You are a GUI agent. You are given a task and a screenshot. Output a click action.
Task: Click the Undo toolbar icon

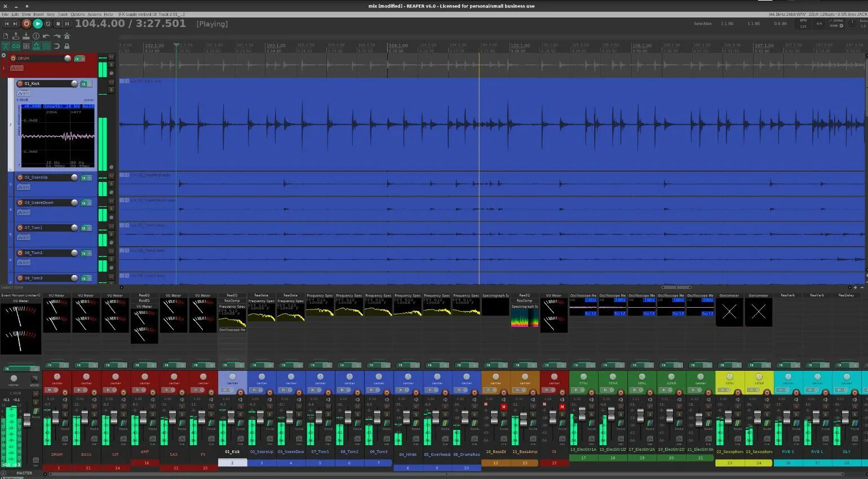46,36
